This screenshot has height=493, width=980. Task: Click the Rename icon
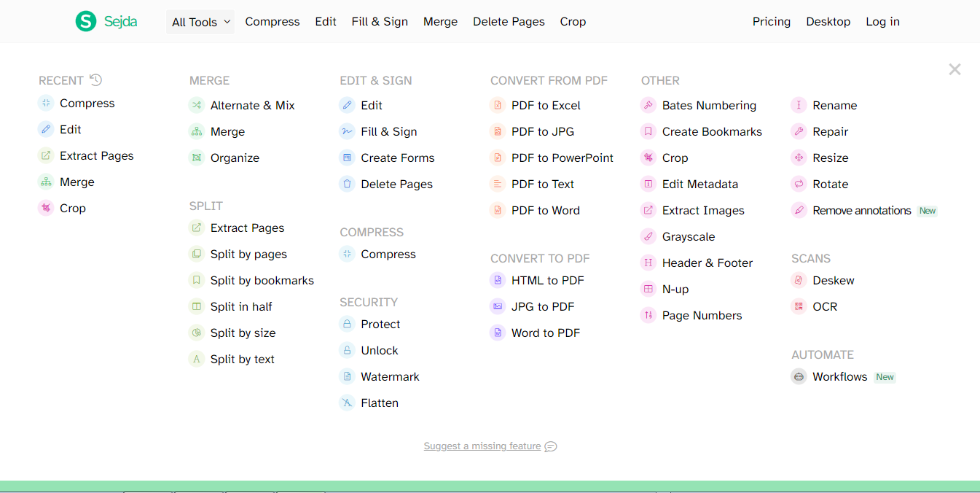(799, 105)
